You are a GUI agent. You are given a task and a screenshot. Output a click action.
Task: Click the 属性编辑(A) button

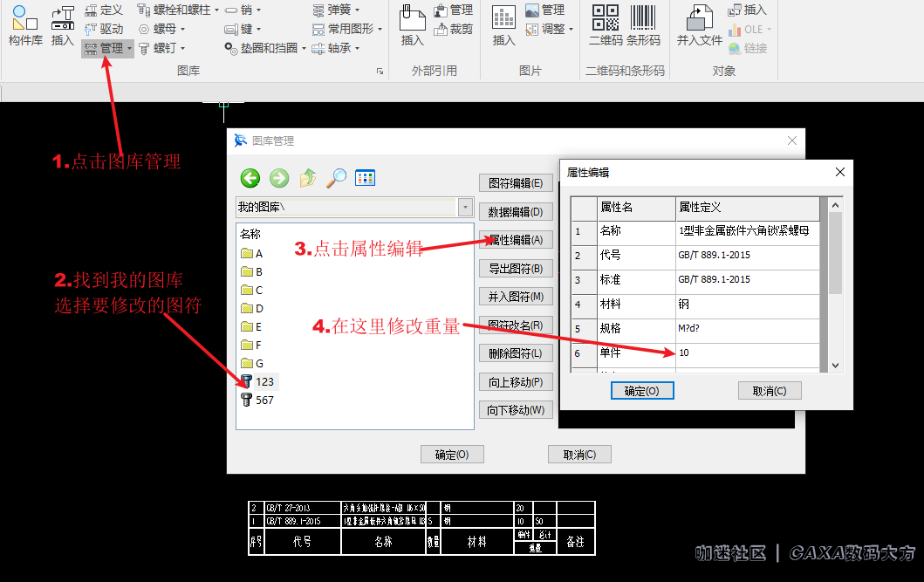point(516,240)
